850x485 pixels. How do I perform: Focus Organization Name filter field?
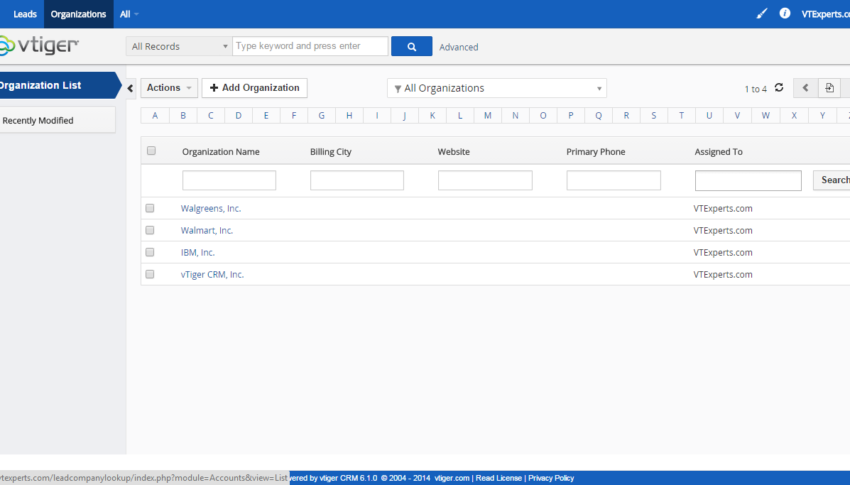click(x=229, y=180)
